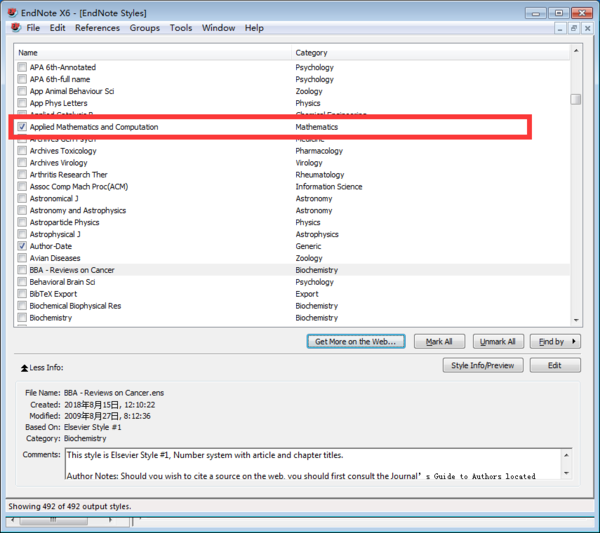Click the Export category cell
The height and width of the screenshot is (533, 600).
tap(307, 294)
